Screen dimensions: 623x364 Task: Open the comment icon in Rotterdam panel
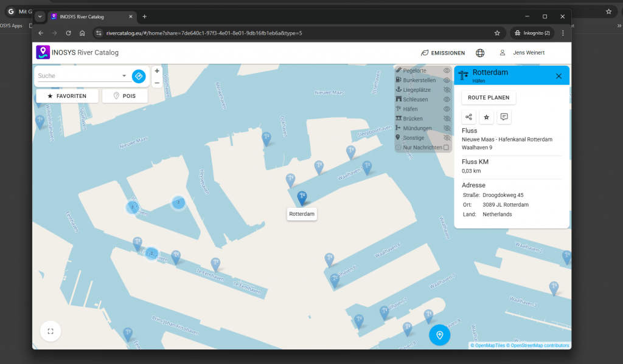click(x=504, y=117)
